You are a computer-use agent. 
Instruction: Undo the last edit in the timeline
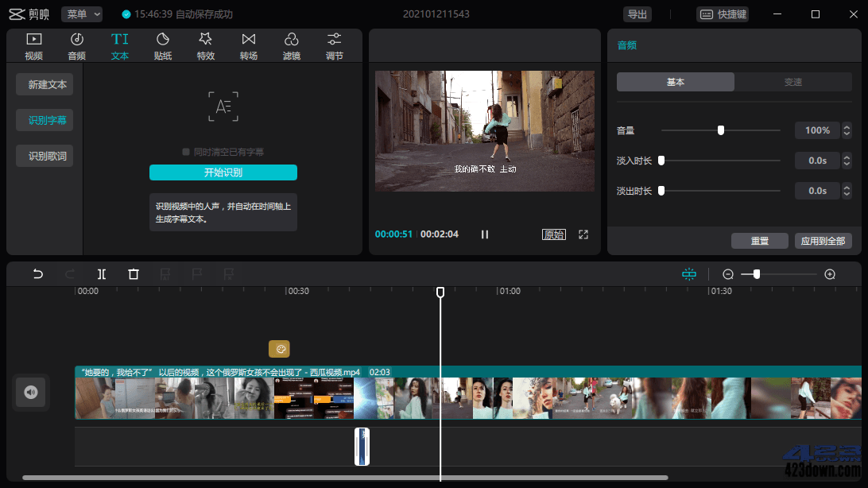37,273
